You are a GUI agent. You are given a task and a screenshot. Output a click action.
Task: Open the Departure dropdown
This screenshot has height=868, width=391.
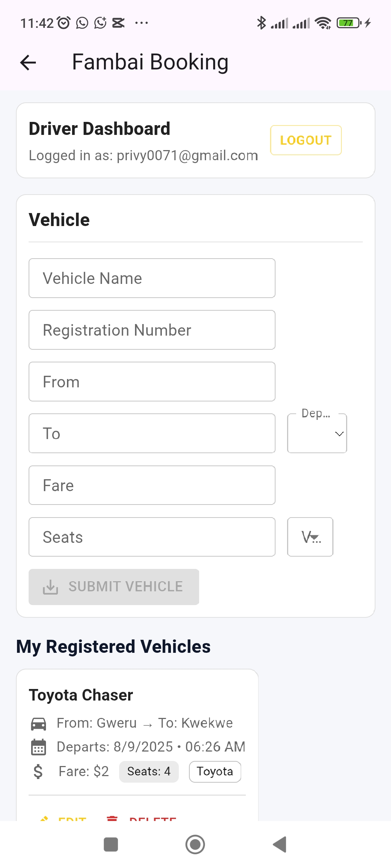point(317,433)
